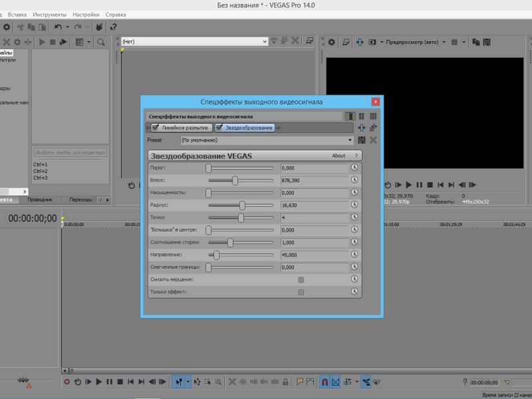Click tab scroll right arrow by Переходы
Screen dimensions: 532x399
coord(108,200)
